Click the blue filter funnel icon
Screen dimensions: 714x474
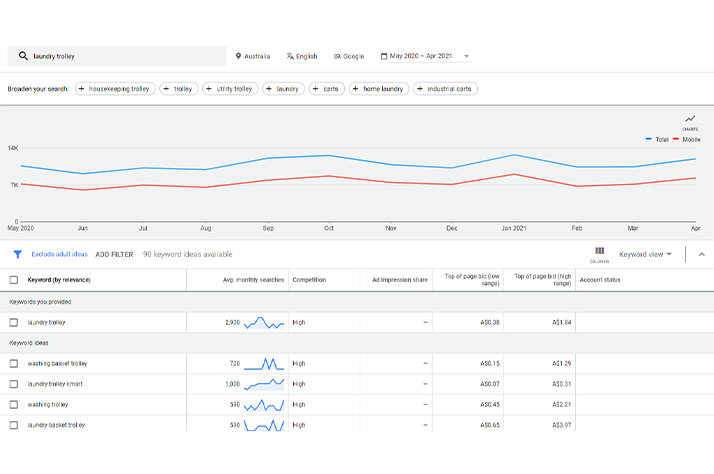tap(17, 254)
